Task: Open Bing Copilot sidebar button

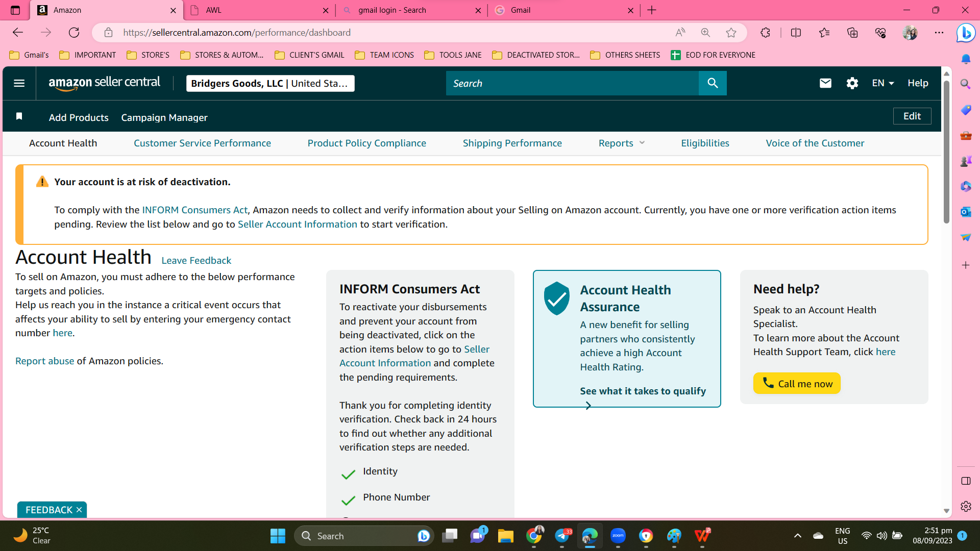Action: [x=966, y=33]
